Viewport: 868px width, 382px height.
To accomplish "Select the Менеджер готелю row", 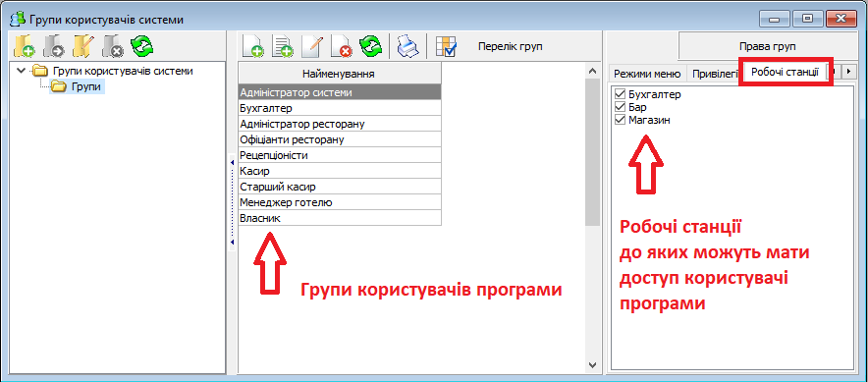I will (340, 202).
